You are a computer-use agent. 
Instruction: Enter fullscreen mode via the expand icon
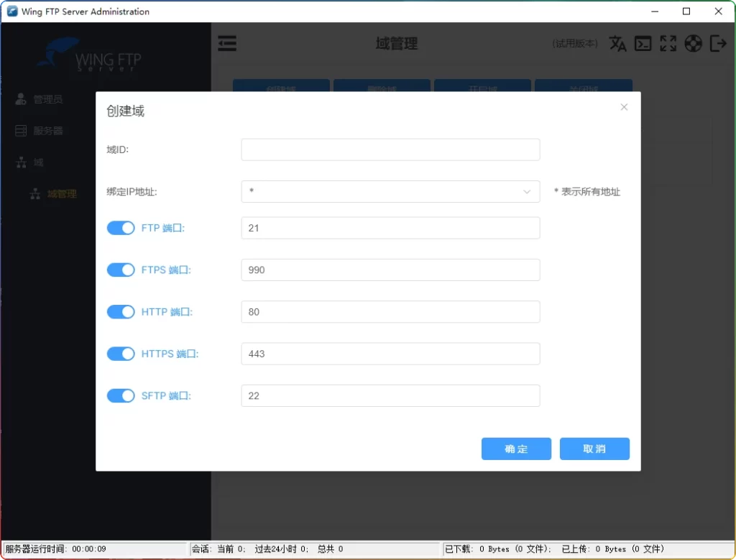coord(668,43)
